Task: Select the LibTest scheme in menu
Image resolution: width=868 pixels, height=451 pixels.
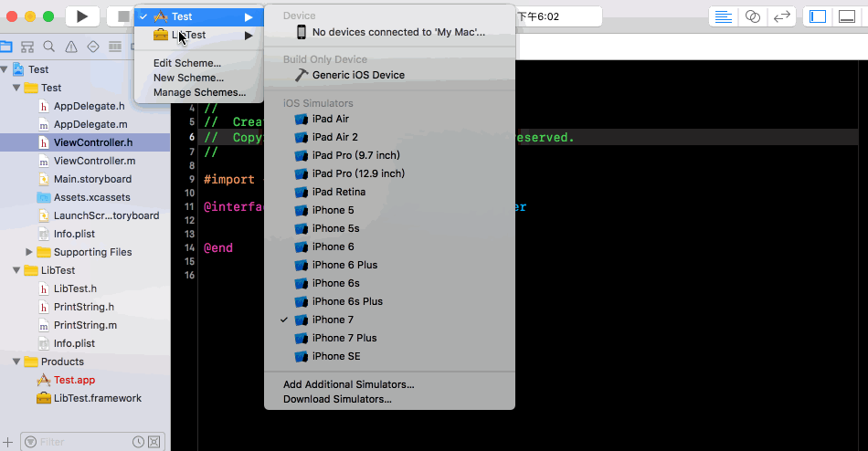Action: click(199, 35)
